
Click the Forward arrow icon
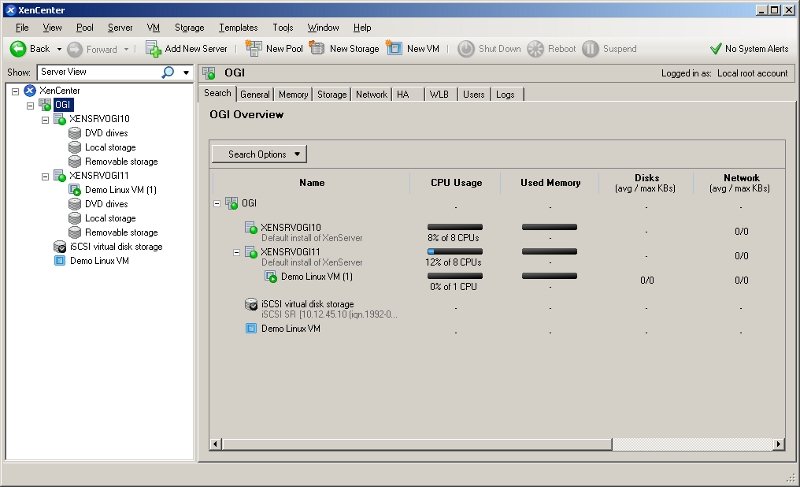pyautogui.click(x=75, y=49)
